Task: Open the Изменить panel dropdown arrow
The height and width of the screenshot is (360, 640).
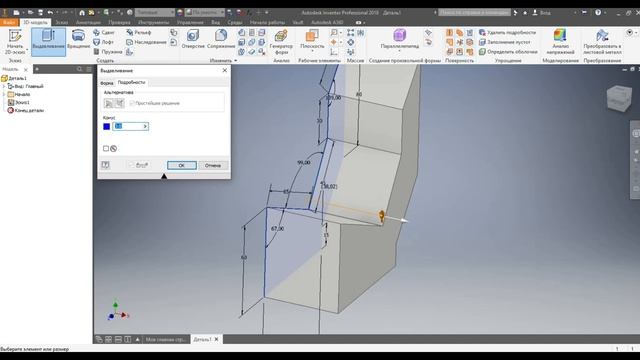Action: coord(236,60)
